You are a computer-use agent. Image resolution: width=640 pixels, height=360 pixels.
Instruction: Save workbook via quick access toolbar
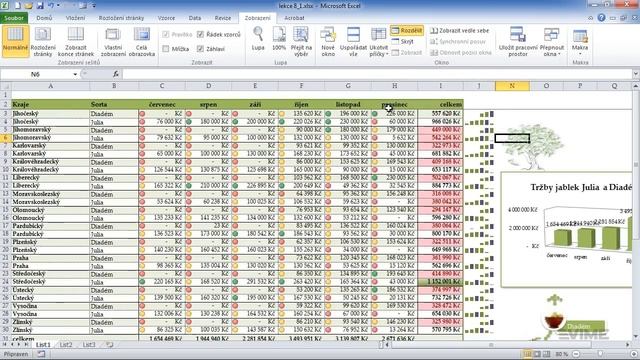point(40,6)
